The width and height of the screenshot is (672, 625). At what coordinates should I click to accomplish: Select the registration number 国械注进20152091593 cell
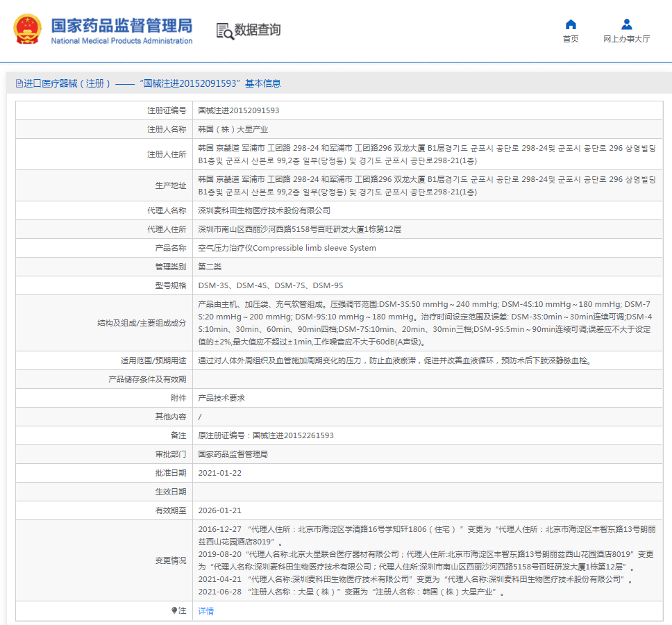[239, 110]
